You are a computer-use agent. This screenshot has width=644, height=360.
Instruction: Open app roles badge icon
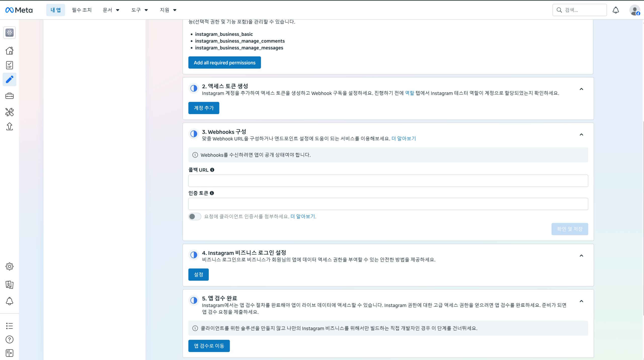tap(10, 285)
